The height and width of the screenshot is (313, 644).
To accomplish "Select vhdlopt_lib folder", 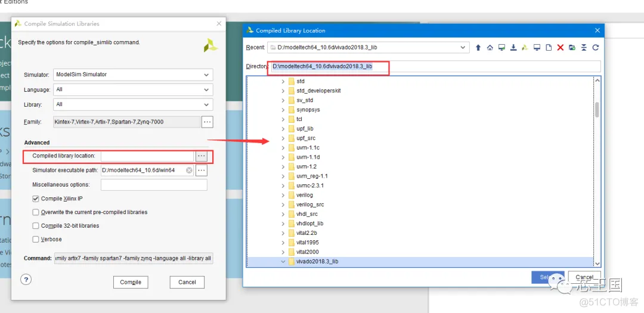I will click(309, 224).
